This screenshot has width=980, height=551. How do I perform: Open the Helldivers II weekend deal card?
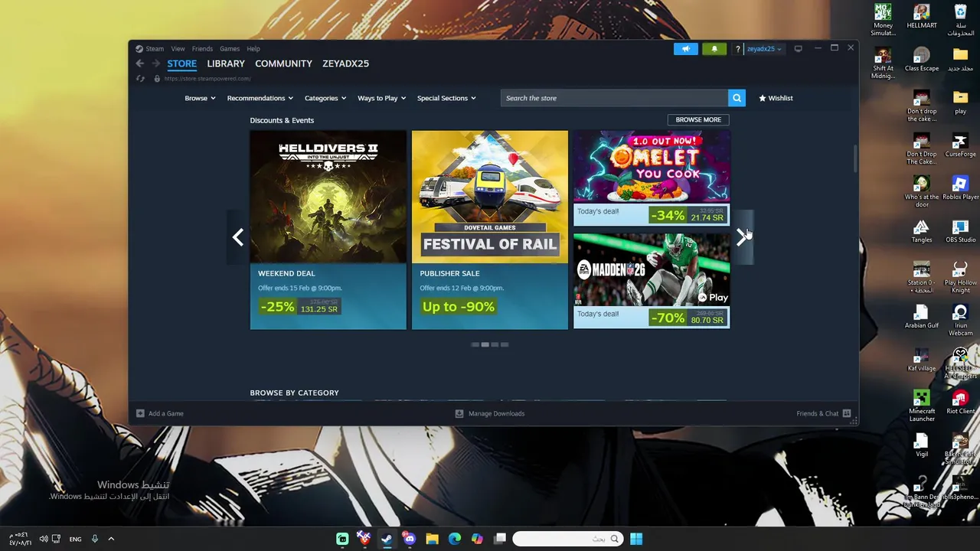point(328,230)
